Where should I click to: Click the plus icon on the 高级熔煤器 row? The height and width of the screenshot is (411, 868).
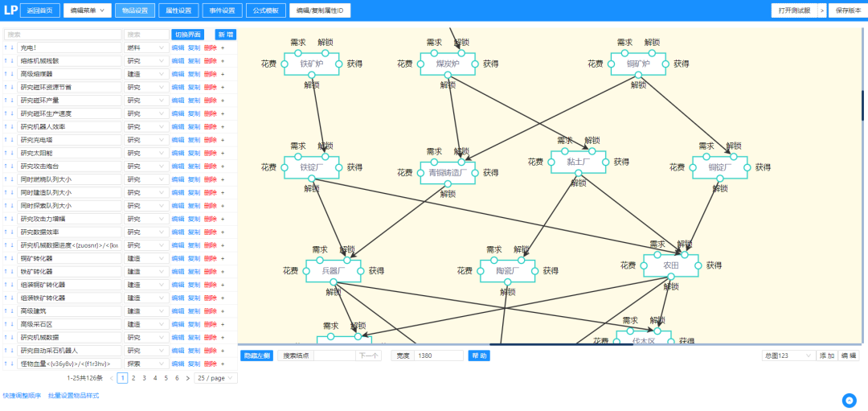click(x=223, y=74)
